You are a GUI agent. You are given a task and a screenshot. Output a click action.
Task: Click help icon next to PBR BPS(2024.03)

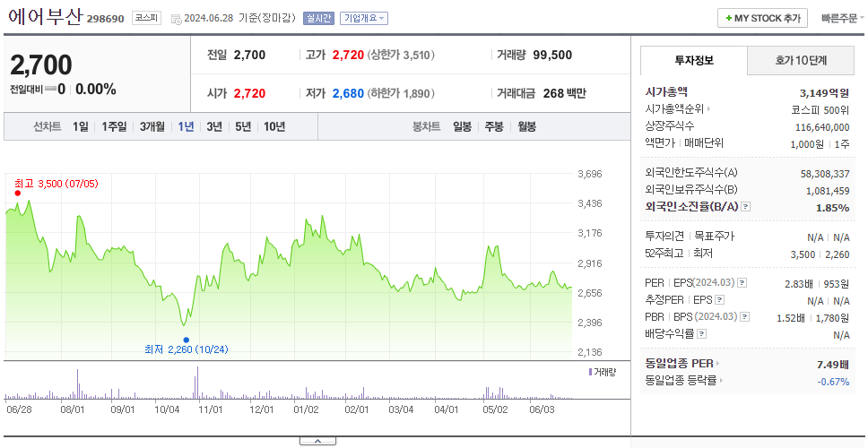[745, 317]
